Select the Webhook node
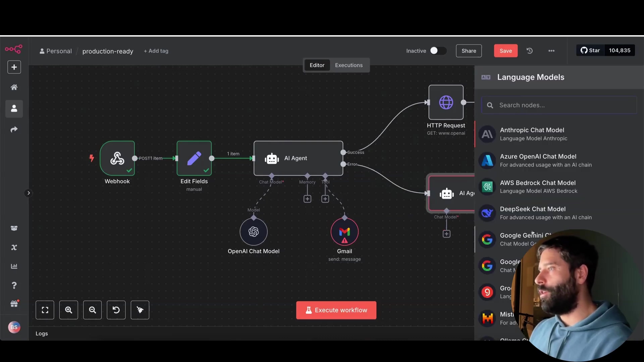This screenshot has height=362, width=644. (117, 158)
